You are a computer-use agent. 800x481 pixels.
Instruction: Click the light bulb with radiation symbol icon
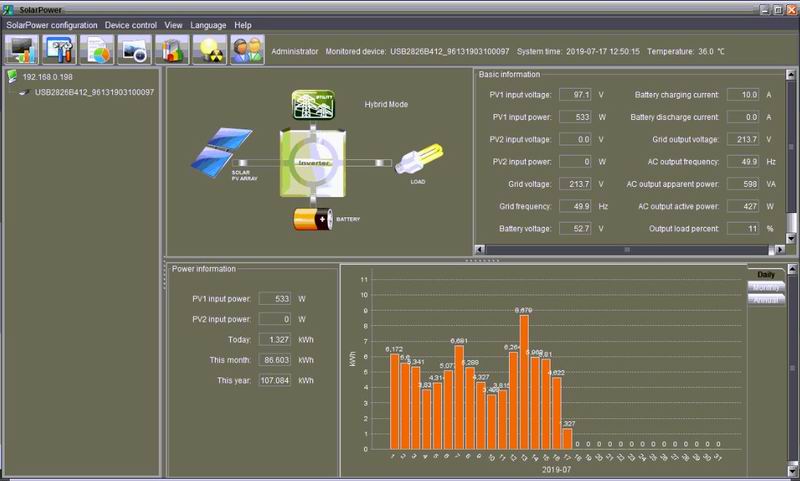pos(210,50)
